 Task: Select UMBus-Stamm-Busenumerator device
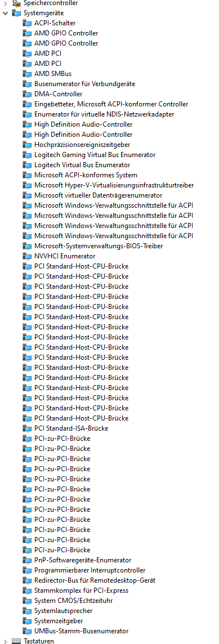tap(82, 631)
